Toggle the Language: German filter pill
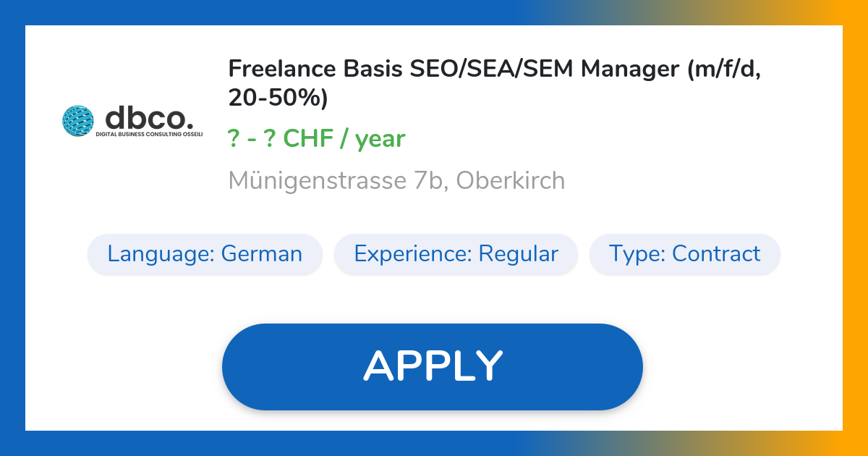Screen dimensions: 868x456 [x=205, y=254]
